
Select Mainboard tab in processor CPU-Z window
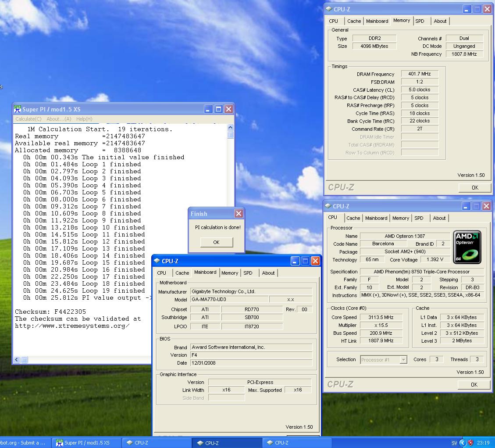tap(376, 218)
